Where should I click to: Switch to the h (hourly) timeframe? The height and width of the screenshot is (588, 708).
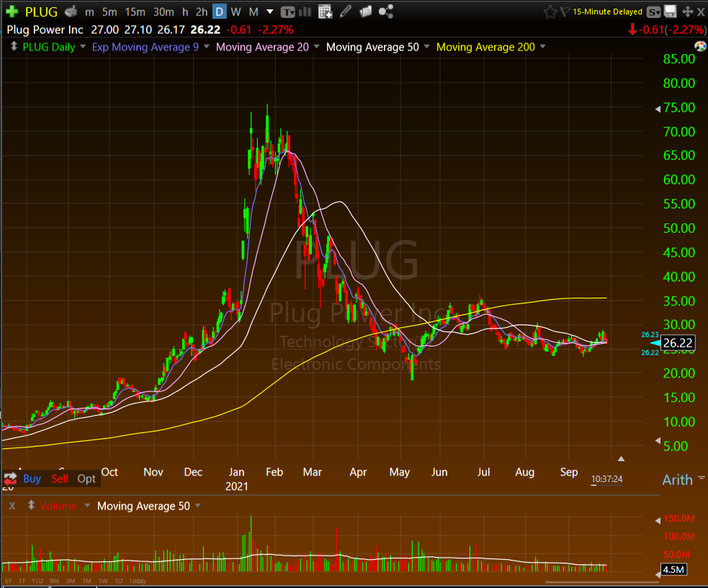coord(185,12)
